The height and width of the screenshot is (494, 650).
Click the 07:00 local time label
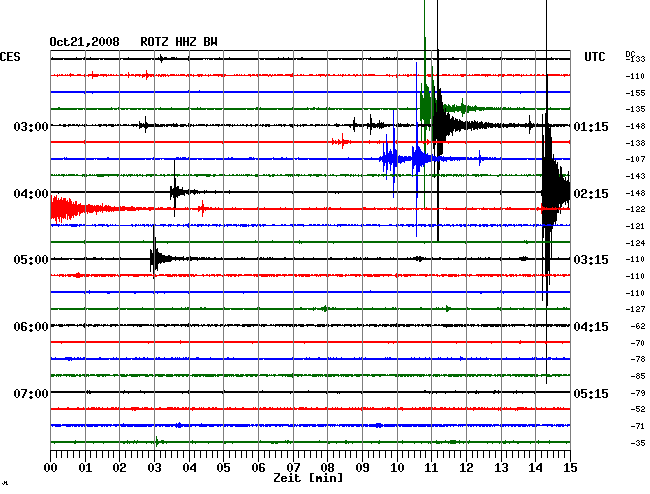[31, 393]
